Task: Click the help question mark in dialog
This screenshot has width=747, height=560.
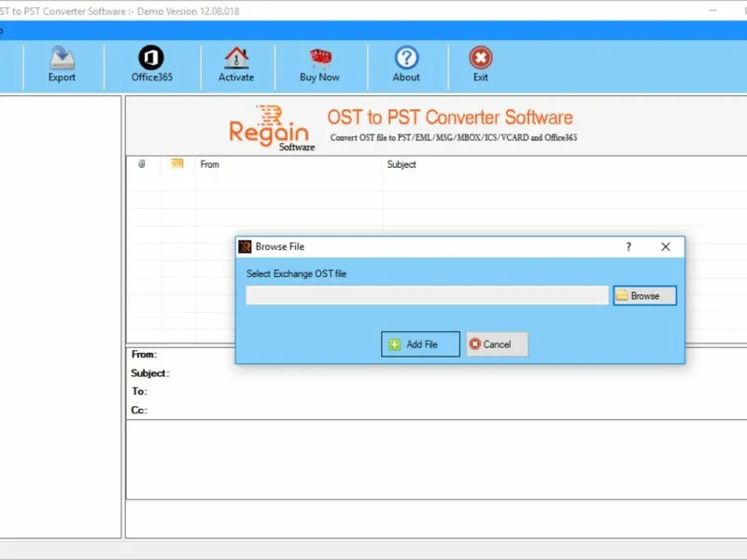Action: tap(628, 246)
